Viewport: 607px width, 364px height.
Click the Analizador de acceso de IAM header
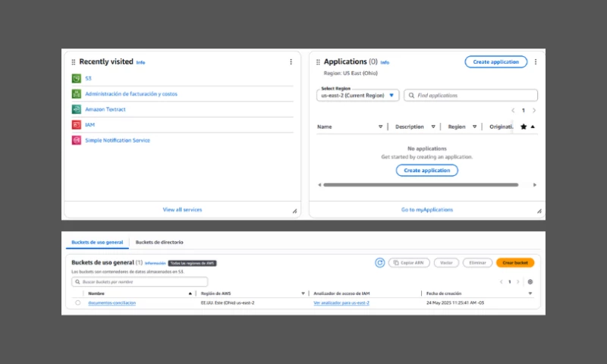coord(341,293)
